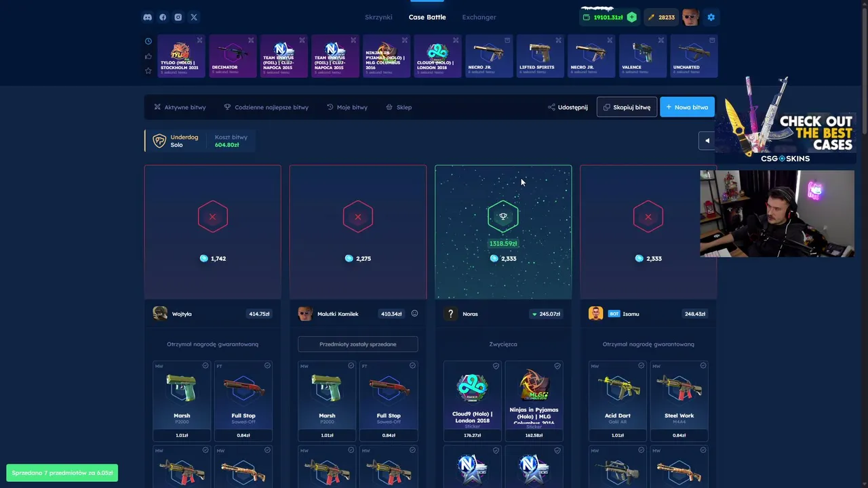Image resolution: width=868 pixels, height=488 pixels.
Task: Open the Instagram link icon
Action: click(x=178, y=17)
